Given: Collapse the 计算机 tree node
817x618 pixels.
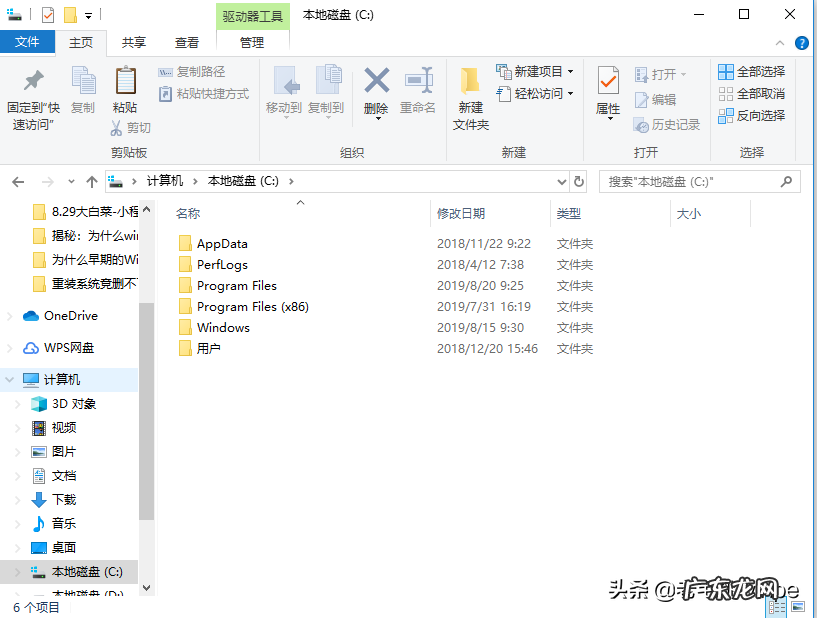Looking at the screenshot, I should 9,380.
